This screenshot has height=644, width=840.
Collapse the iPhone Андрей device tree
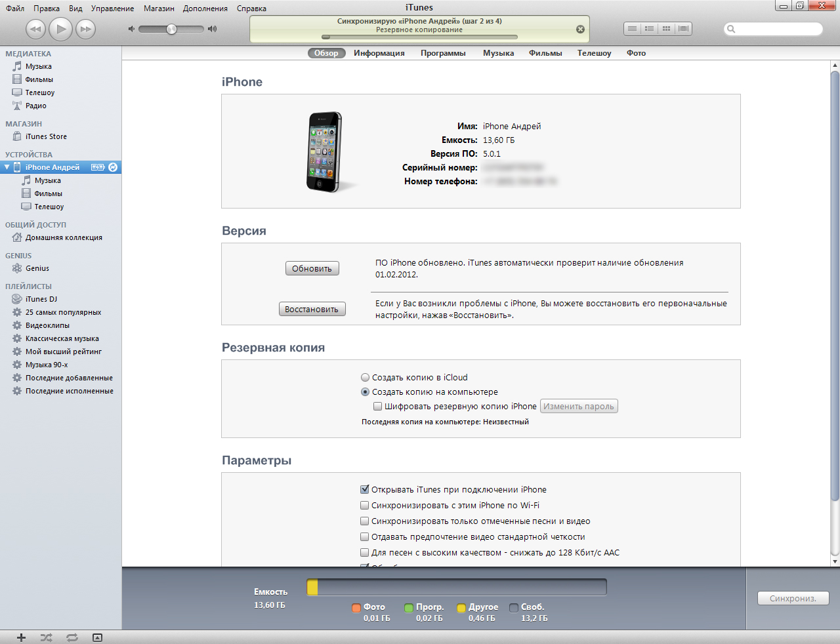tap(7, 167)
